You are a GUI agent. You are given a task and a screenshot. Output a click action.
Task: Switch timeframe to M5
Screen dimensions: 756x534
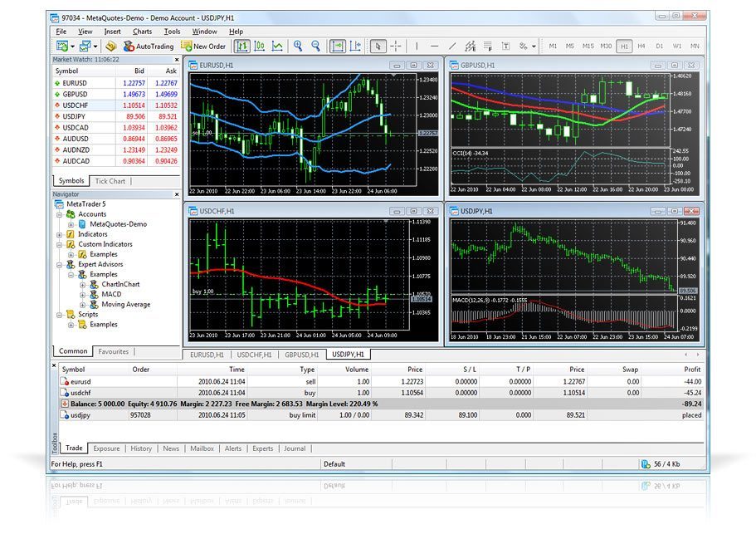coord(569,47)
